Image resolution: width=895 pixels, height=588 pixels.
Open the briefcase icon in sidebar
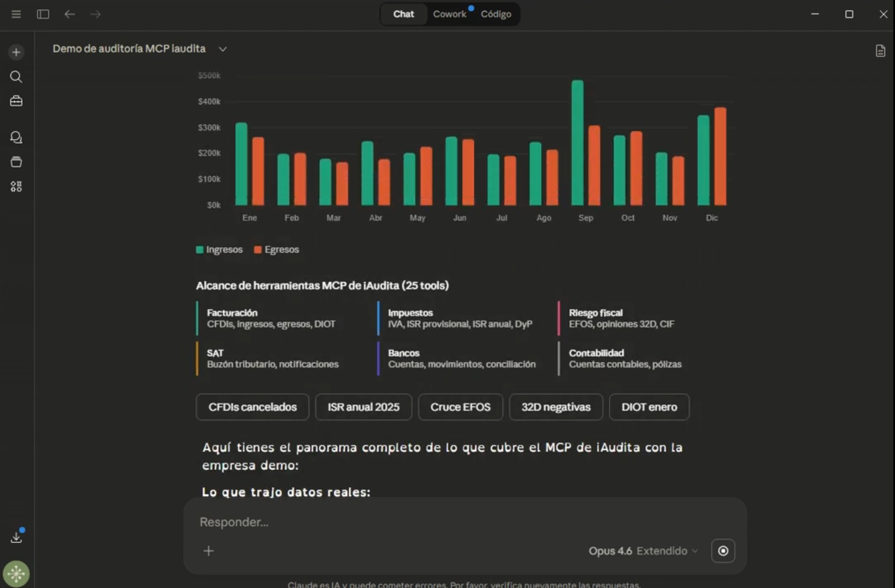16,101
